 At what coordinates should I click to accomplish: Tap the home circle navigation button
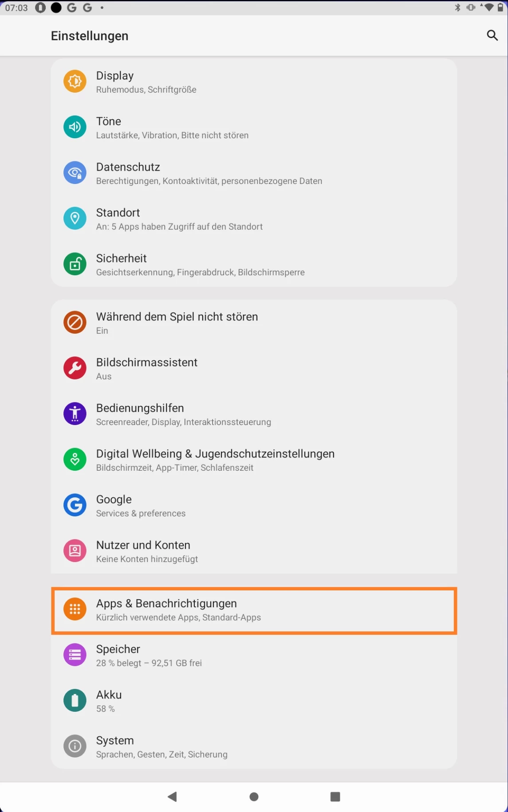coord(254,797)
